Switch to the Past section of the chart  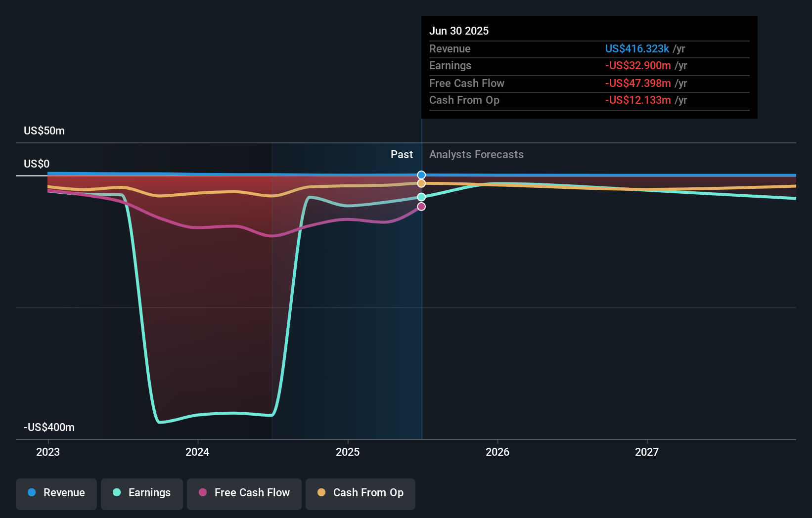pyautogui.click(x=402, y=155)
